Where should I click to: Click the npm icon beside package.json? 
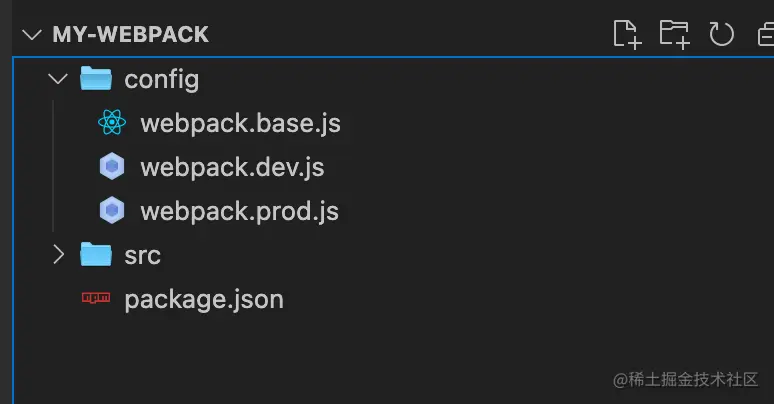[96, 299]
